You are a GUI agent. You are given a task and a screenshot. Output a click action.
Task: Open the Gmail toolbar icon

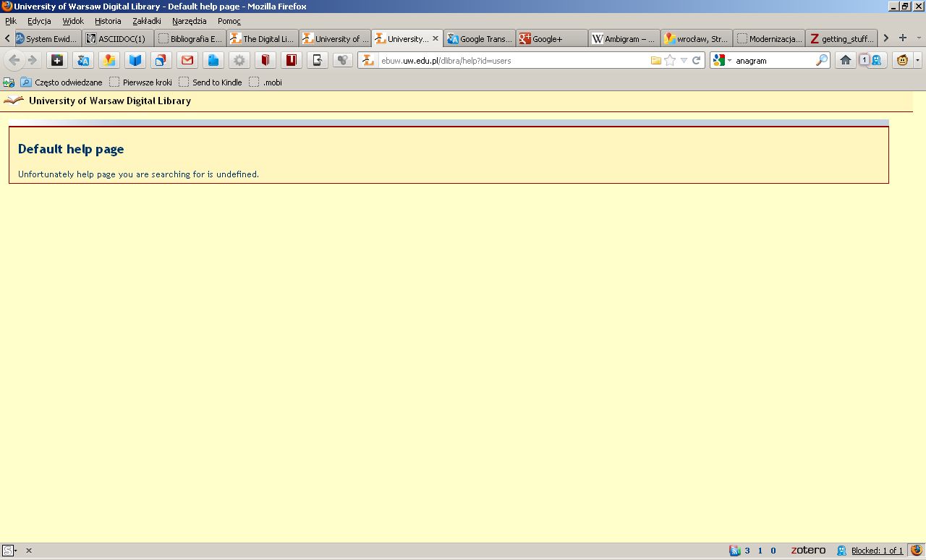pyautogui.click(x=187, y=60)
